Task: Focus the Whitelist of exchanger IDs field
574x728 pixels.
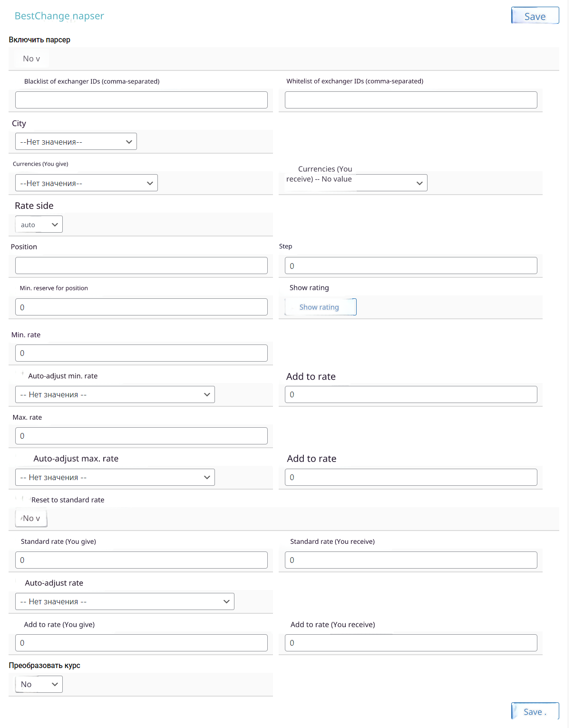Action: (x=411, y=100)
